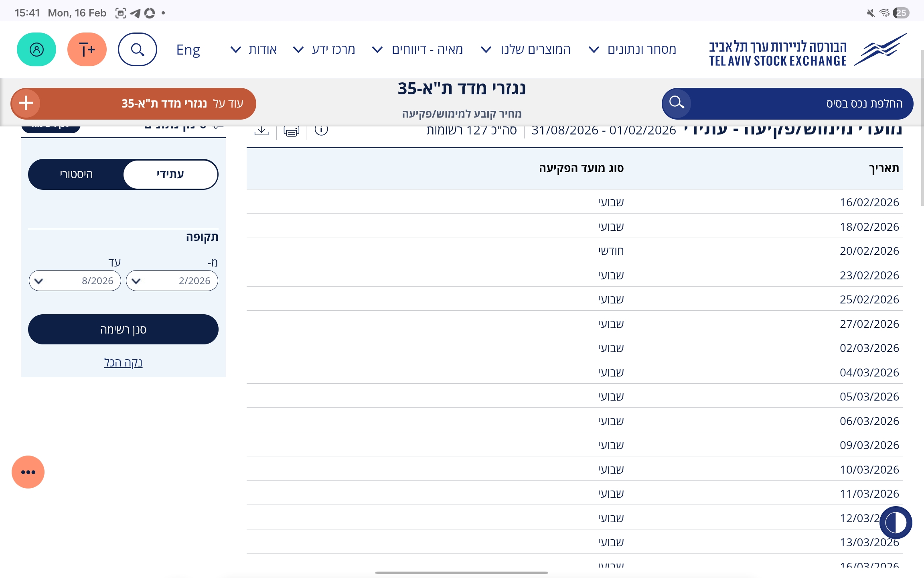Screen dimensions: 924x578
Task: Click the נקה הכל clear link
Action: (123, 362)
